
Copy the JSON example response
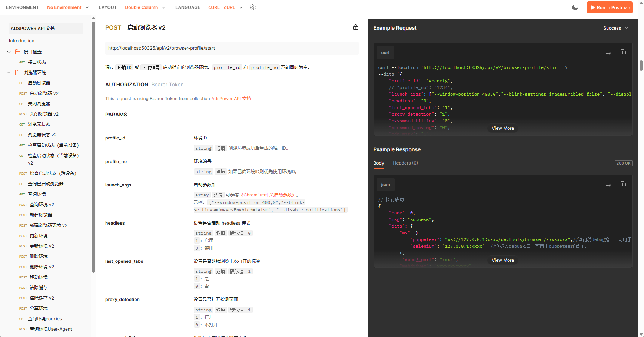(623, 184)
